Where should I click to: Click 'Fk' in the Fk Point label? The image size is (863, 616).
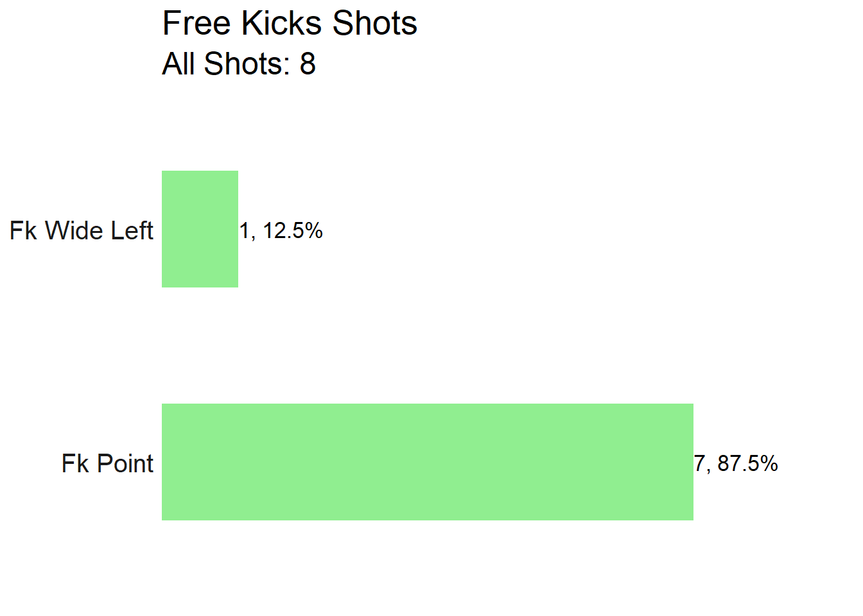(x=75, y=463)
